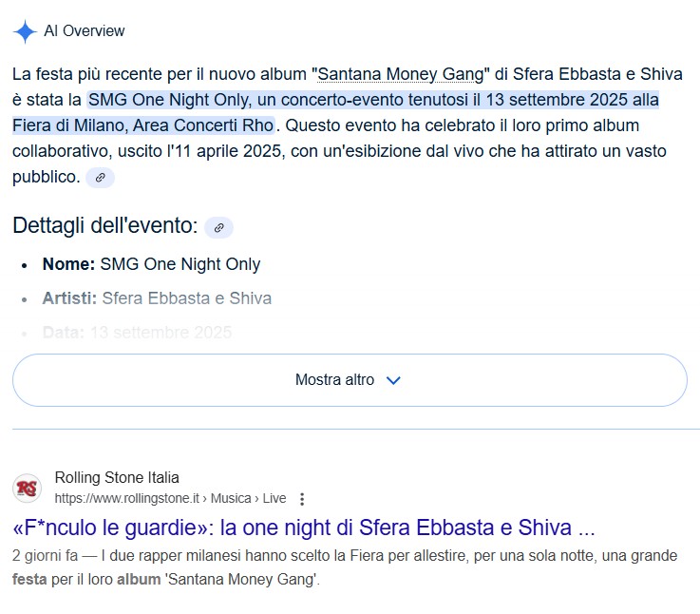Click the "Nome: SMG One Night Only" list item
This screenshot has height=614, width=700.
(x=151, y=264)
